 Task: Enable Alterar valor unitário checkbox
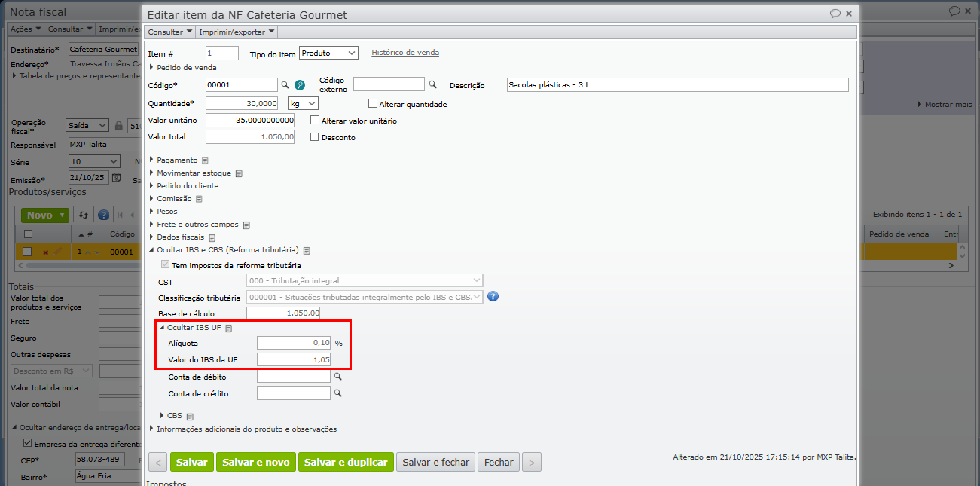pos(315,120)
